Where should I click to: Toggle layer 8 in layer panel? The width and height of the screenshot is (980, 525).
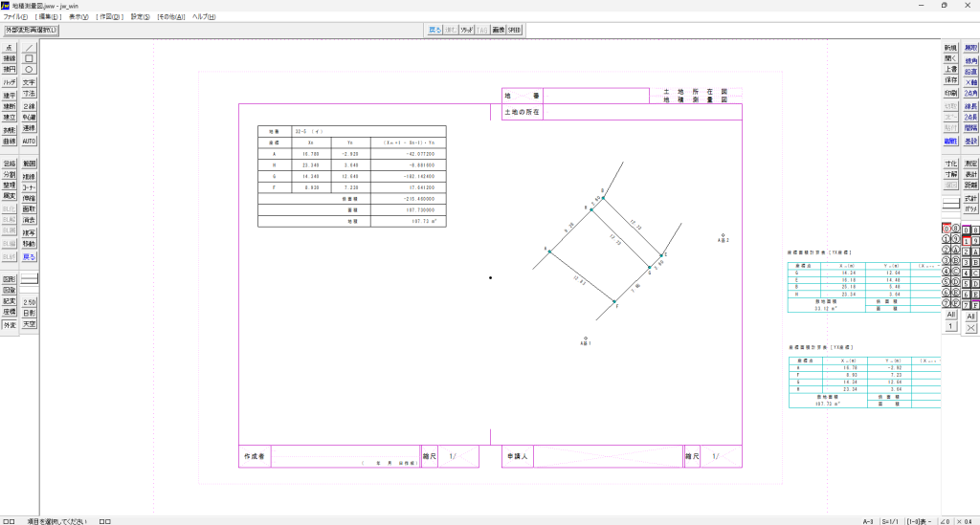tap(956, 230)
